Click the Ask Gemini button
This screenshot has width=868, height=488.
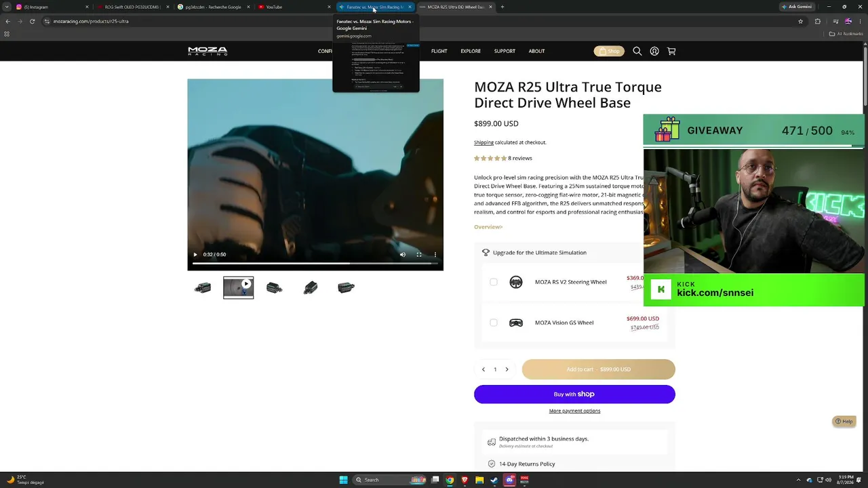point(796,7)
